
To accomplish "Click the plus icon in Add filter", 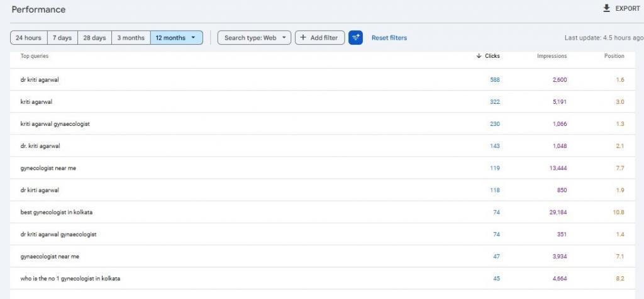I will pyautogui.click(x=303, y=37).
